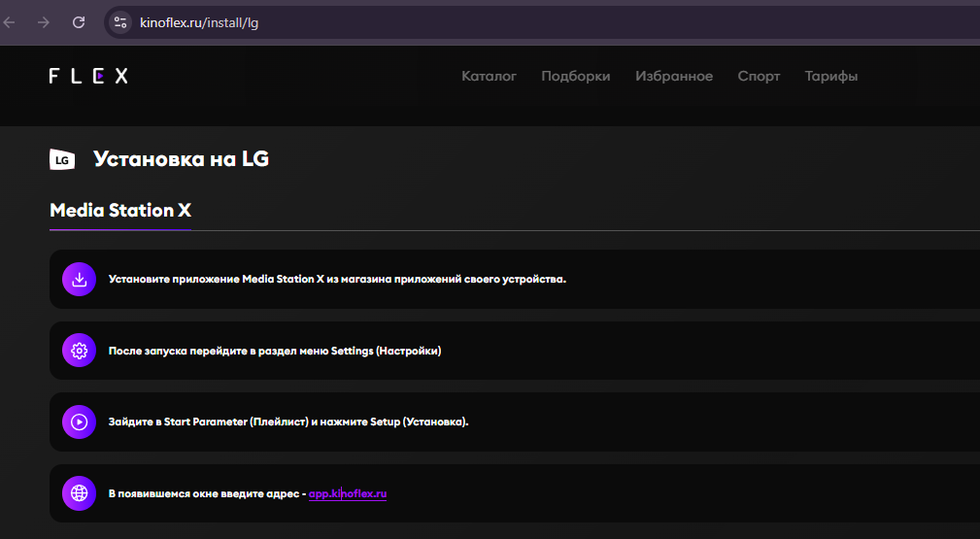Viewport: 980px width, 539px height.
Task: Click the purple download icon
Action: tap(80, 279)
